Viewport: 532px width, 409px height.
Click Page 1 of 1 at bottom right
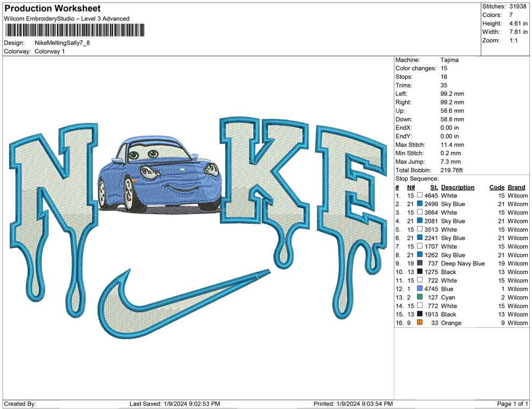click(510, 403)
